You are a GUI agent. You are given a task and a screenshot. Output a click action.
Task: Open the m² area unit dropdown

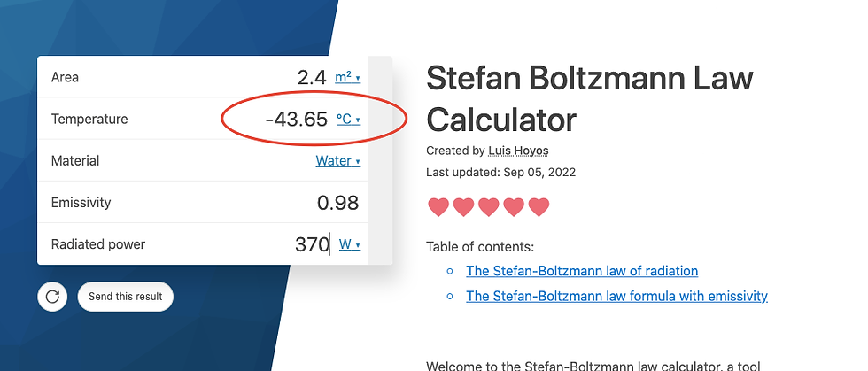coord(347,78)
